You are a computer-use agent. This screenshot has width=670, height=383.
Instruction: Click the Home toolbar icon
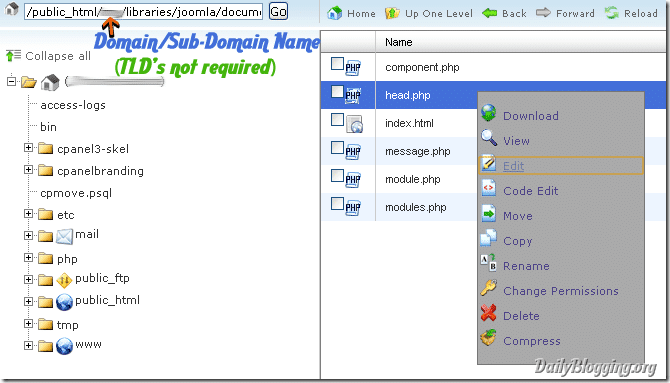334,14
